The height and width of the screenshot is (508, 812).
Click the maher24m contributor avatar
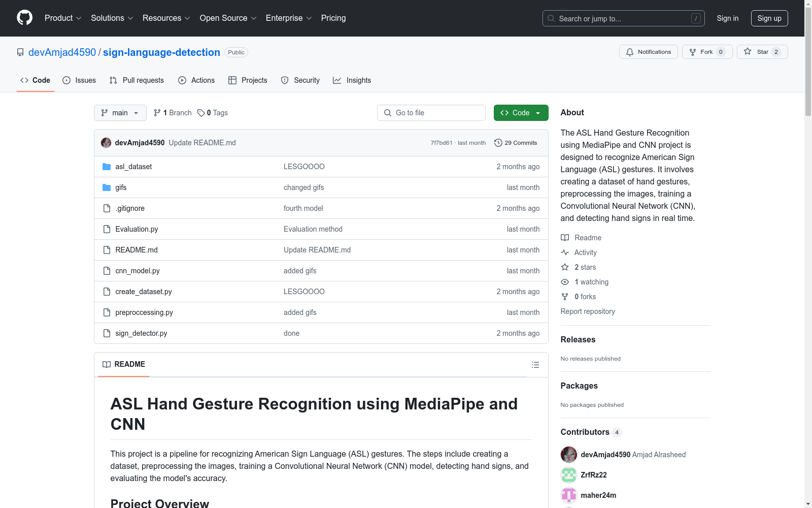coord(568,495)
